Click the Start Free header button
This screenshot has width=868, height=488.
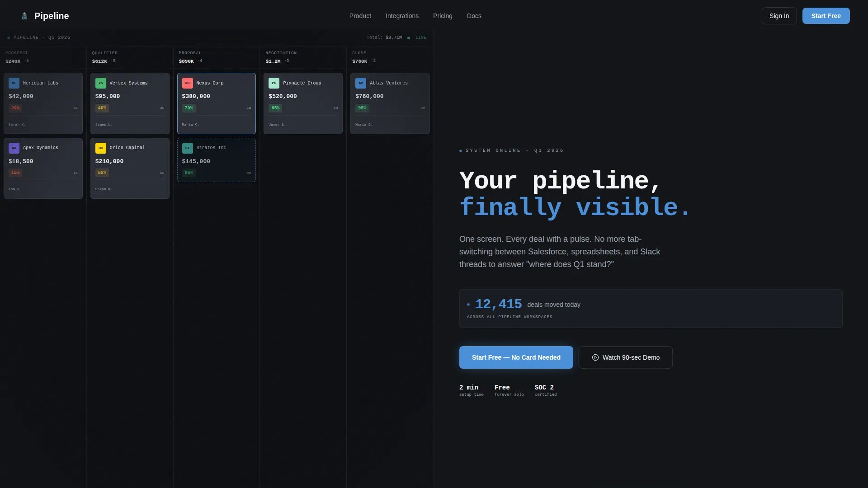[826, 16]
